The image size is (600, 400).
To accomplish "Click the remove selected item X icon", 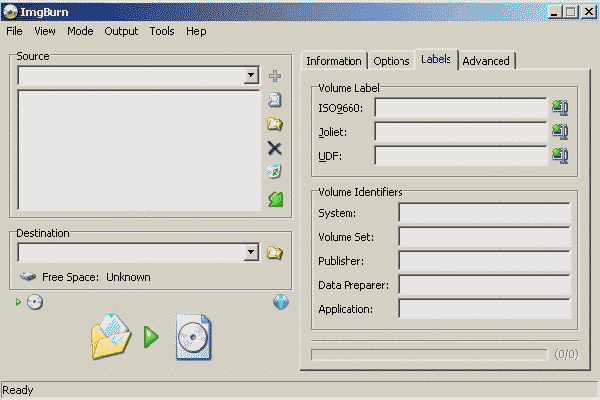I will (x=275, y=148).
